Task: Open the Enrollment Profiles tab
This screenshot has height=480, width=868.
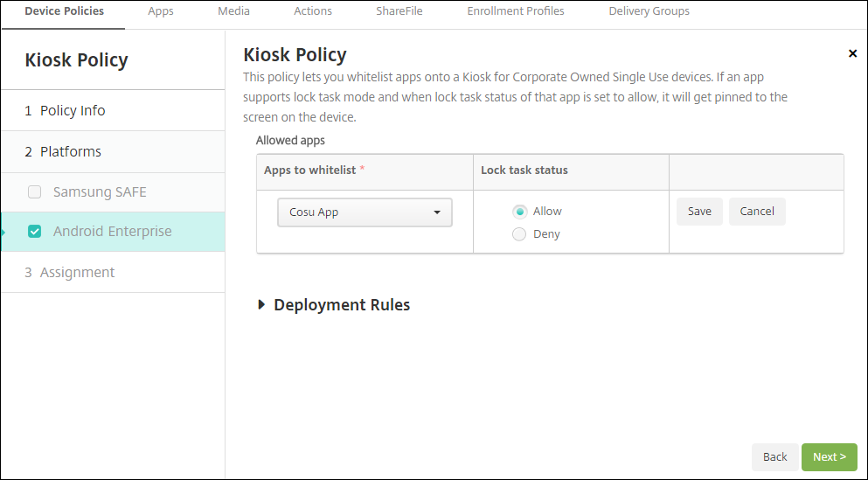Action: click(x=516, y=11)
